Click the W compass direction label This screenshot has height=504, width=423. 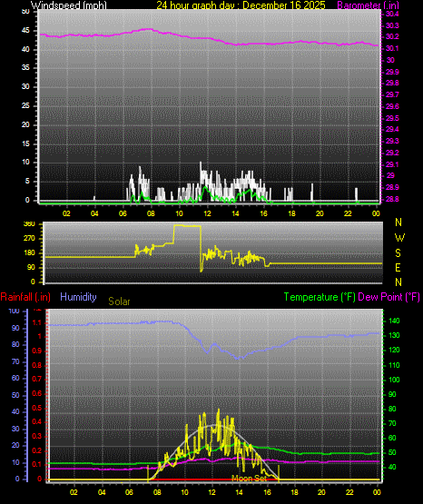399,238
